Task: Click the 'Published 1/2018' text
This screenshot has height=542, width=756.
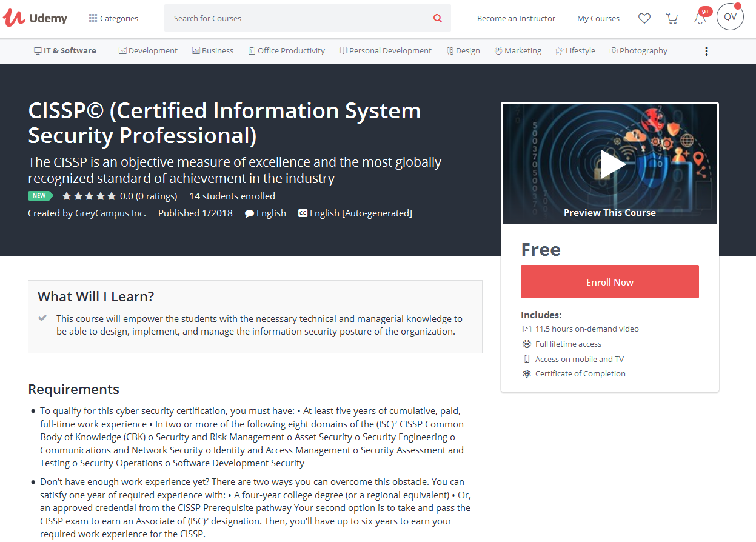Action: pyautogui.click(x=195, y=213)
